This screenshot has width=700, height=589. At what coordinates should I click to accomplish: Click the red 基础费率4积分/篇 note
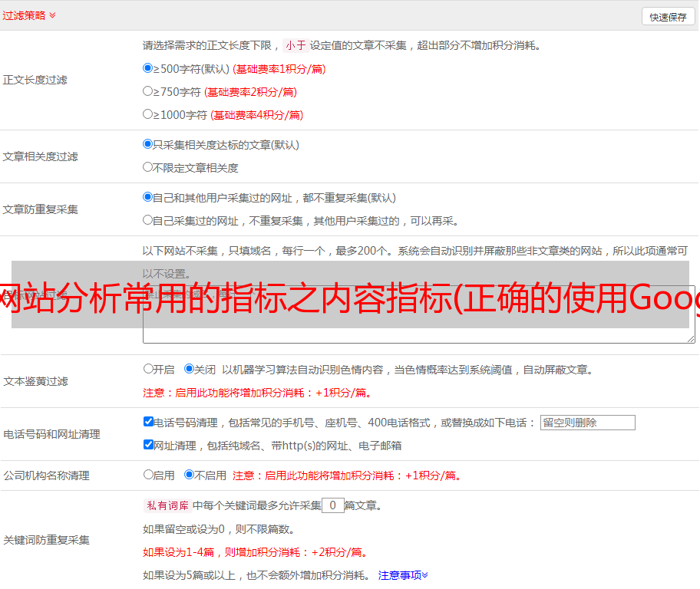tap(256, 115)
